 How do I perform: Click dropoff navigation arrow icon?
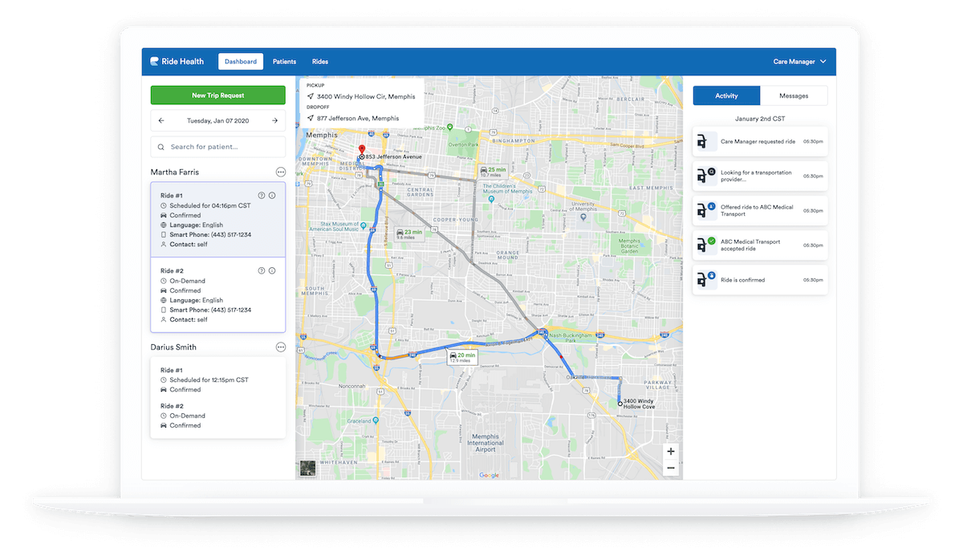[x=310, y=118]
